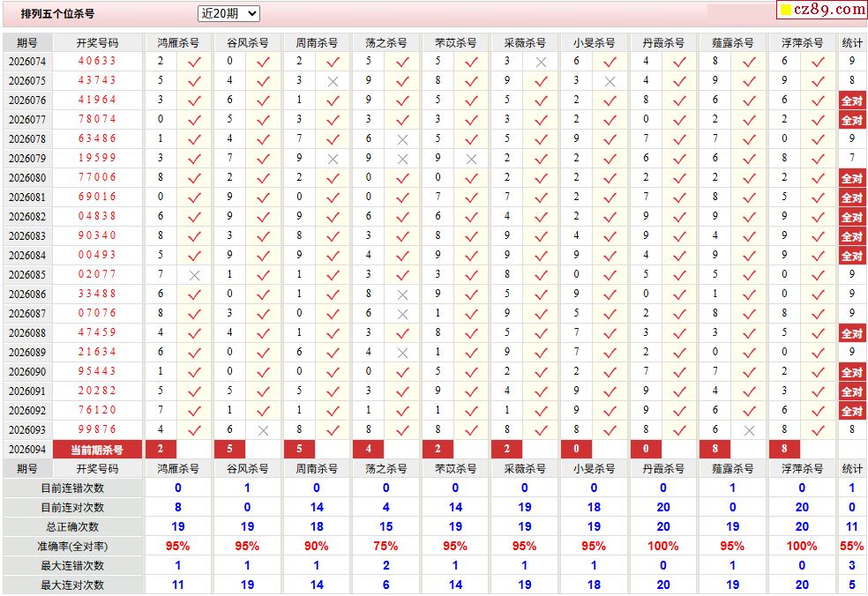Click the gray X mark in row 2026085
Image resolution: width=868 pixels, height=596 pixels.
194,275
